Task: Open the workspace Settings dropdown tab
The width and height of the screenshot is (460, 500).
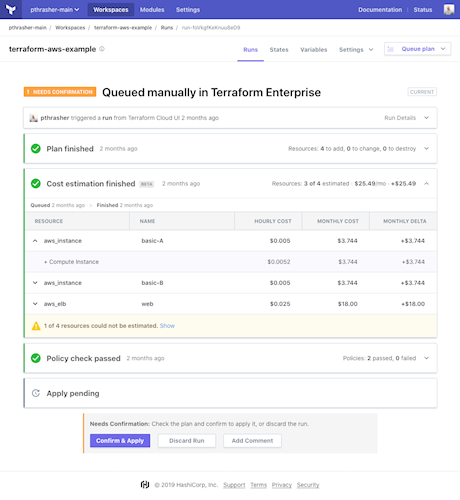Action: [356, 50]
